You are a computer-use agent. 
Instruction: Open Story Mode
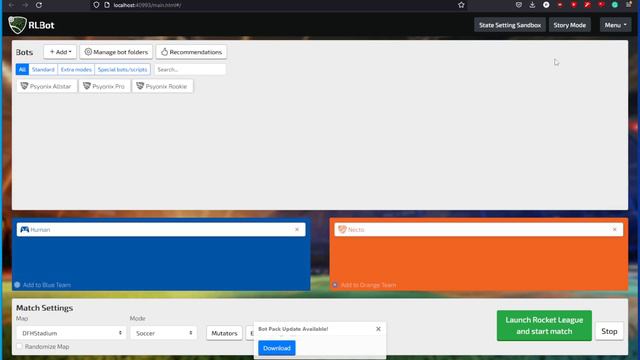click(569, 25)
